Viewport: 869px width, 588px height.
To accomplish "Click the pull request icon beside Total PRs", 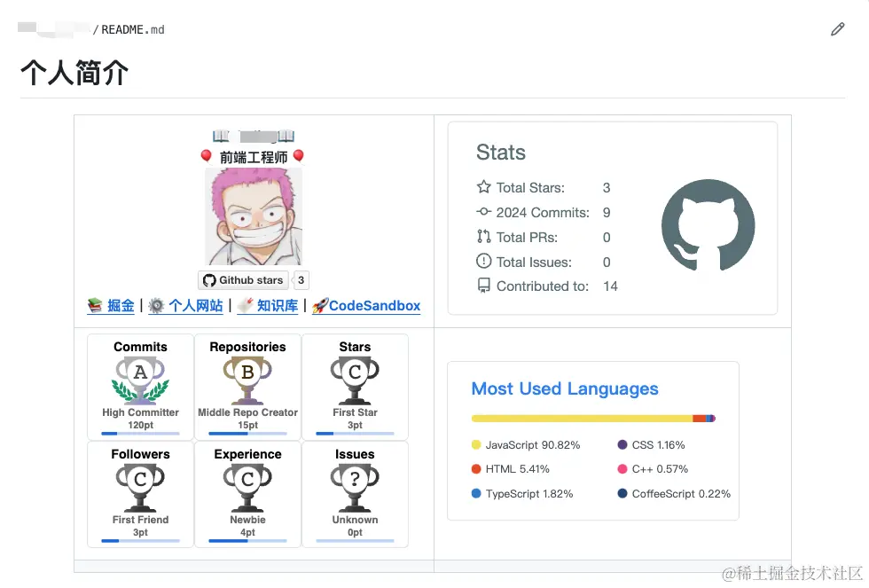I will 484,237.
